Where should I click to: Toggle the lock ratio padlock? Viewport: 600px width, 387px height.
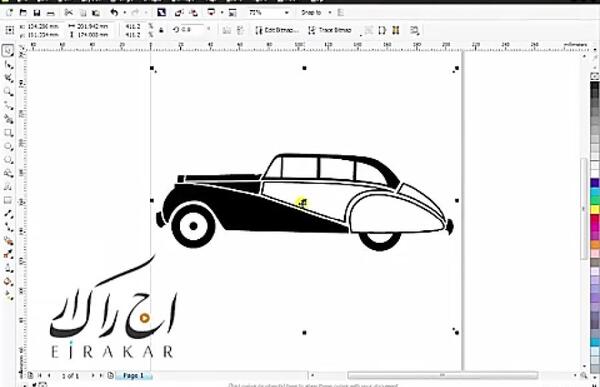click(161, 30)
